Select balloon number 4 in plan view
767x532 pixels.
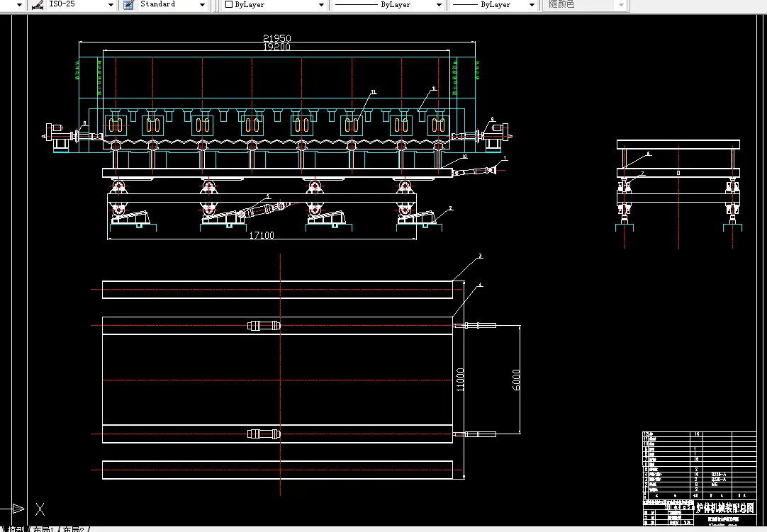481,285
